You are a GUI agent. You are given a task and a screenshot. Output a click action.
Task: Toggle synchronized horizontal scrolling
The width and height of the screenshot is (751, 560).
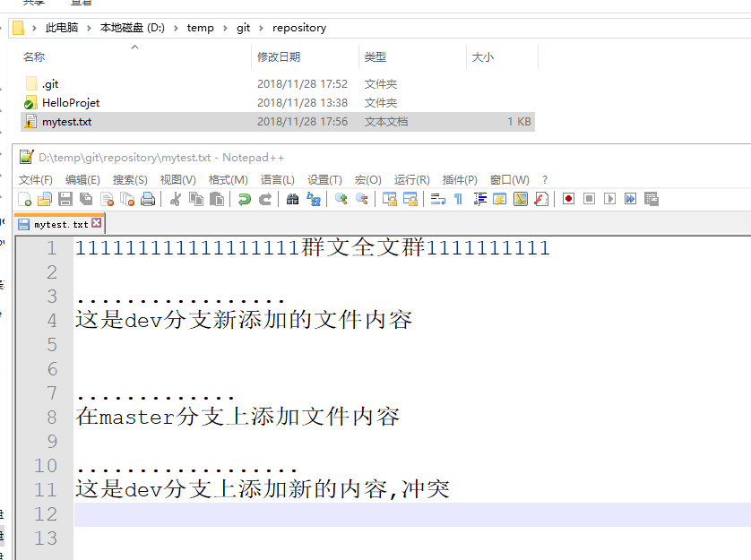click(x=410, y=199)
